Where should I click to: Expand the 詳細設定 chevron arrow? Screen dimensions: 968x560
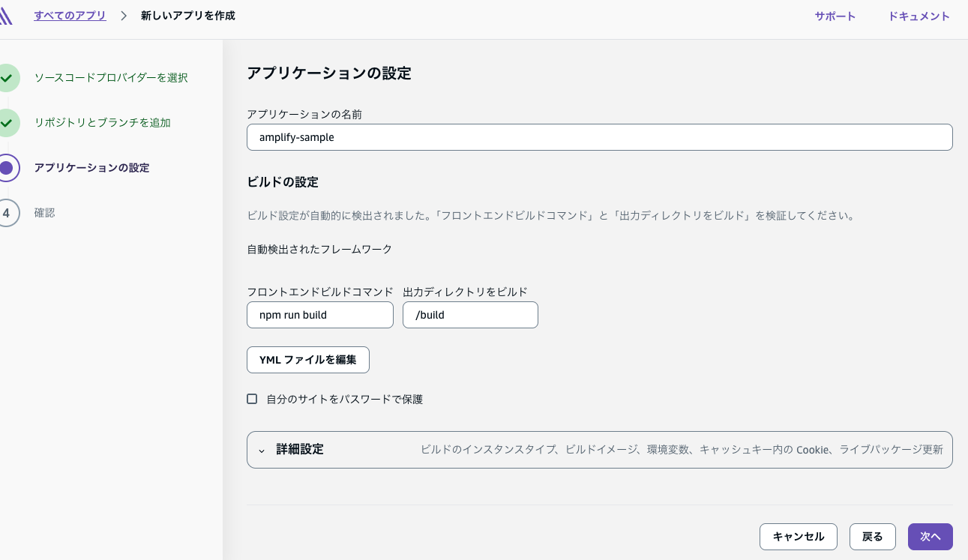coord(262,451)
